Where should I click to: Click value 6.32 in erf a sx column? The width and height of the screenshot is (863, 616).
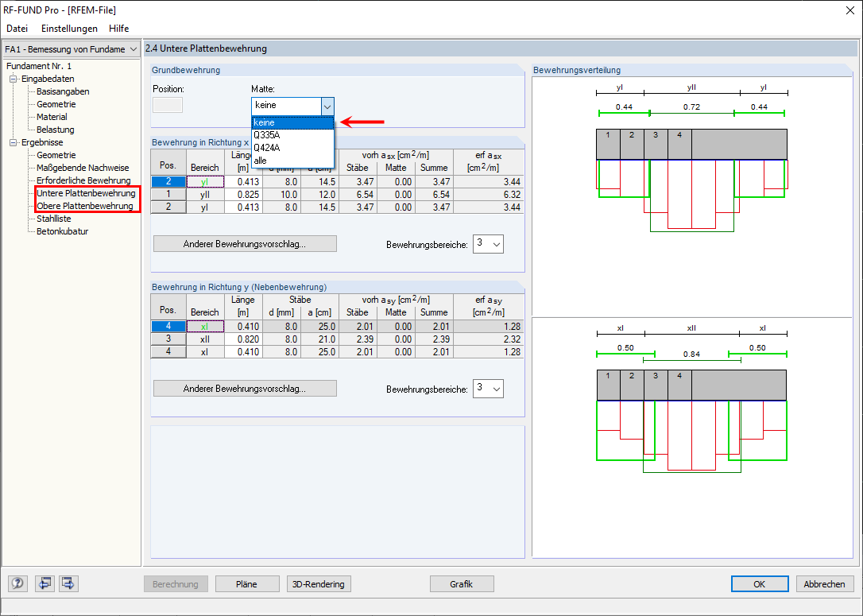pos(488,194)
